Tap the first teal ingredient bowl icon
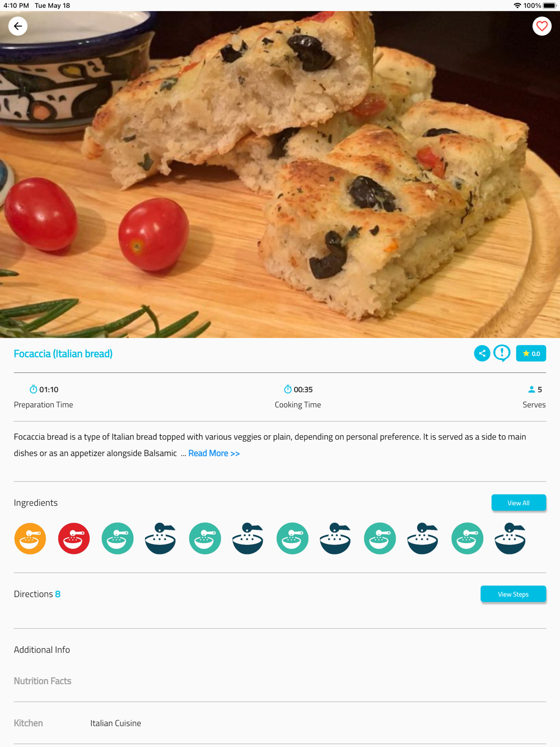Viewport: 560px width, 747px height. (x=118, y=539)
